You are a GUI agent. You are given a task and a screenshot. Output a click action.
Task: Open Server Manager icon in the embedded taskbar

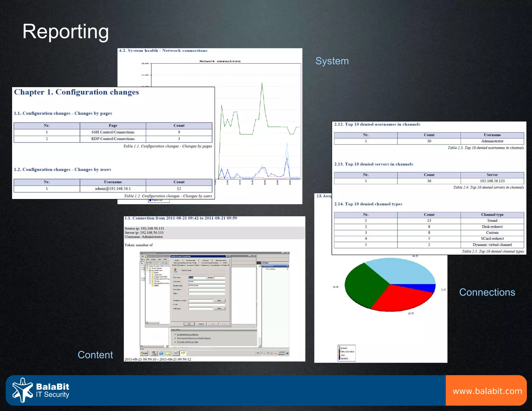point(154,353)
